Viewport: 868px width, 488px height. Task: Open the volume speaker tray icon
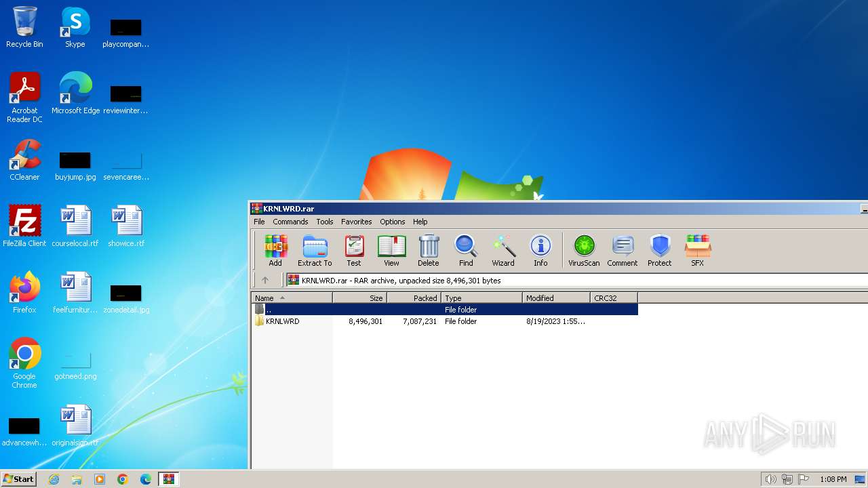770,479
